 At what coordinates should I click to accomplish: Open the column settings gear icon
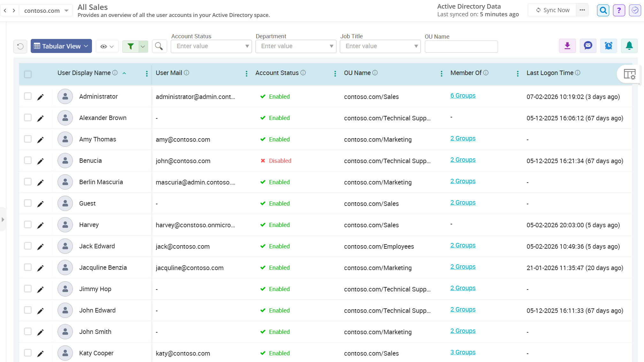pos(629,74)
